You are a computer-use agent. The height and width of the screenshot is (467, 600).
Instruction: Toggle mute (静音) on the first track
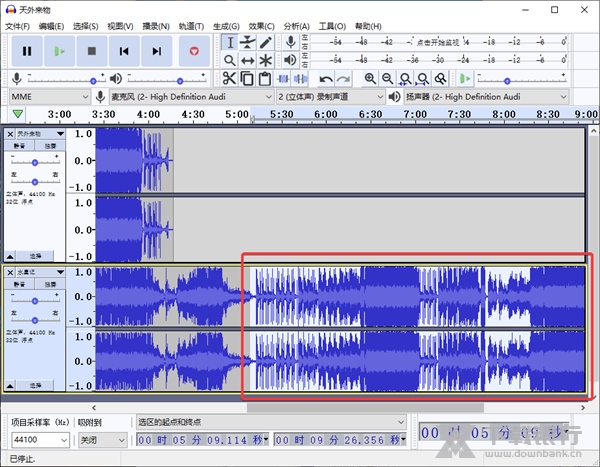coord(21,147)
